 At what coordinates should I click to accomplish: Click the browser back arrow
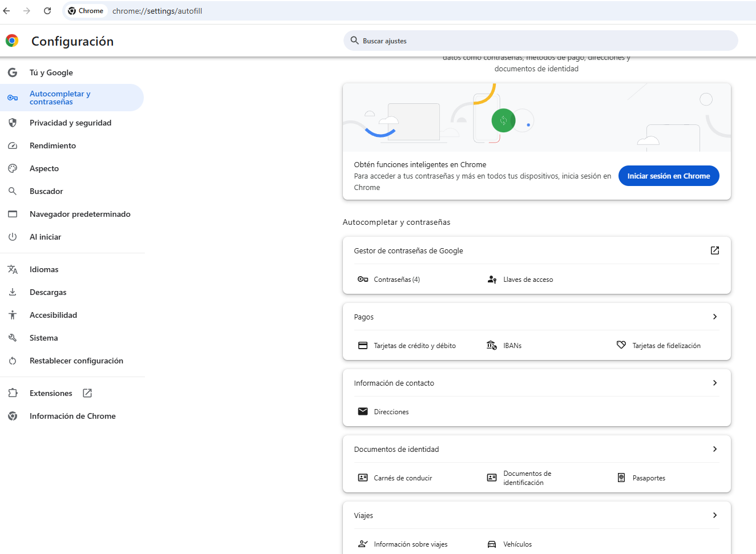(x=7, y=11)
